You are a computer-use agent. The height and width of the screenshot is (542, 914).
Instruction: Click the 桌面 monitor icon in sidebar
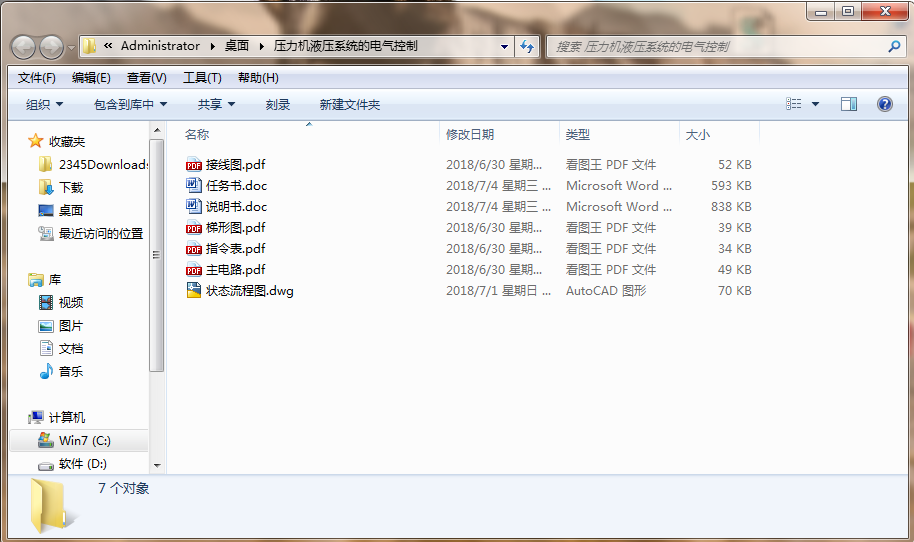pos(45,210)
